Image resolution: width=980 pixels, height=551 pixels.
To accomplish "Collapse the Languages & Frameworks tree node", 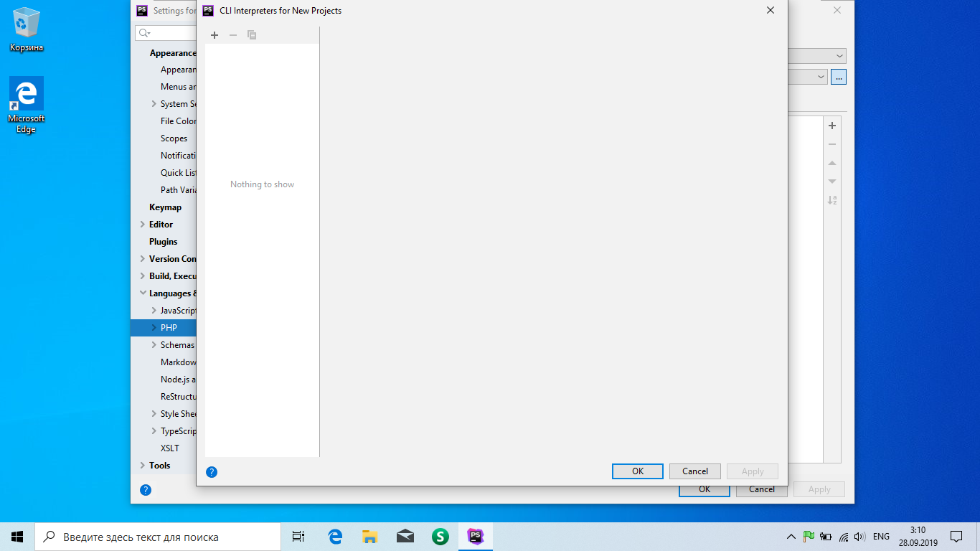I will click(x=143, y=293).
